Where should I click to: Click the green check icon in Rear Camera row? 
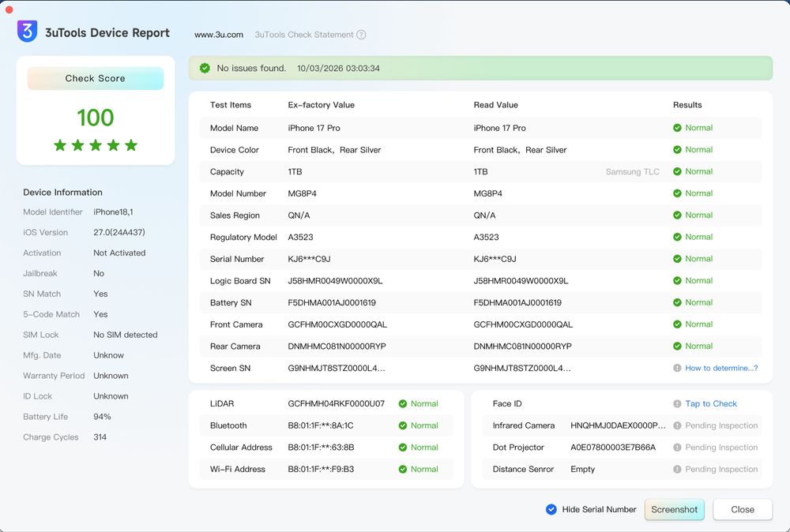click(677, 347)
